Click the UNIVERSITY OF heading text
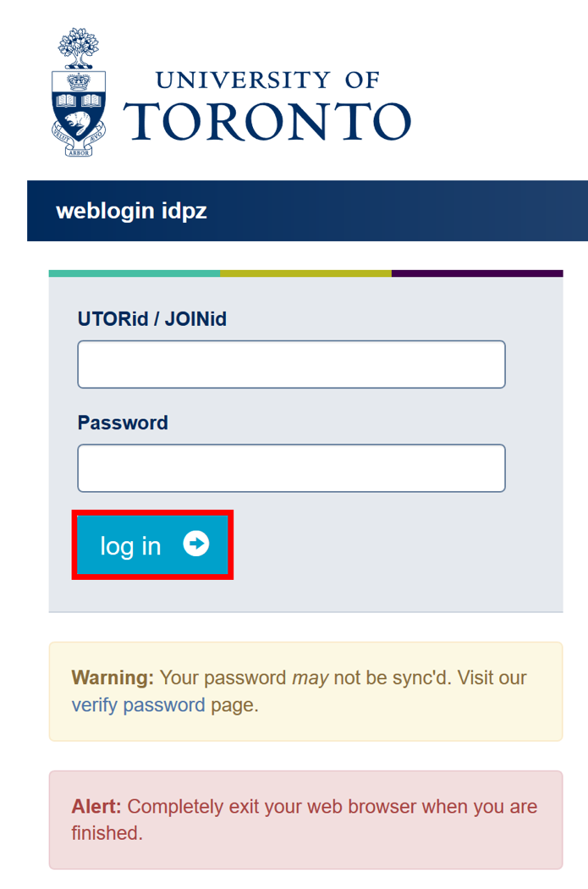The width and height of the screenshot is (588, 889). (x=267, y=80)
